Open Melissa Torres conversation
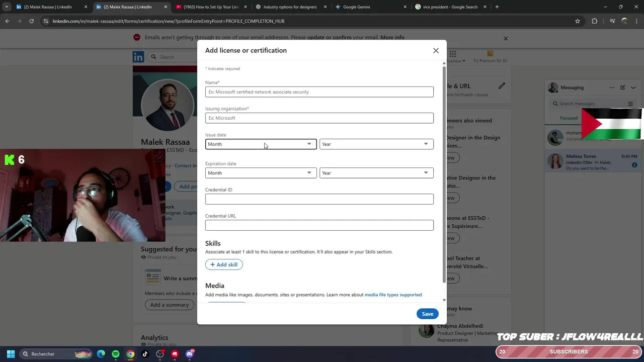Screen dimensions: 644x362 point(594,161)
